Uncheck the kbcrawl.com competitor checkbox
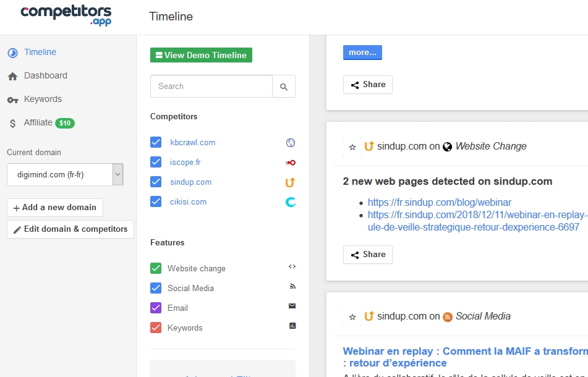The image size is (588, 377). (x=156, y=142)
